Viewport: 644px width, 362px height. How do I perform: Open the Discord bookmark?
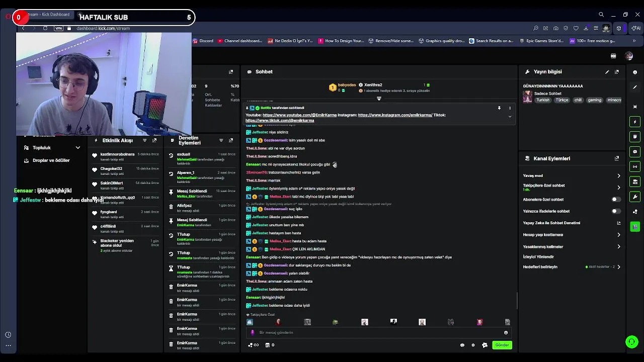(x=203, y=41)
